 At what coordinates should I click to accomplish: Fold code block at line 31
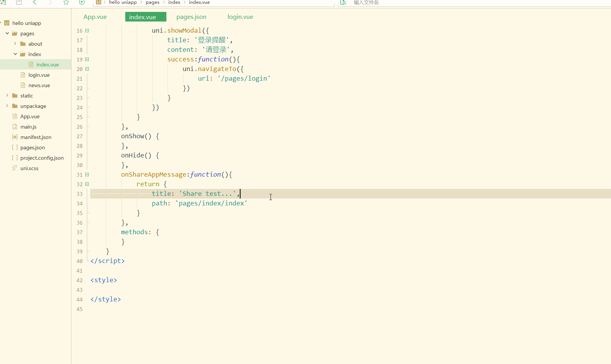[x=87, y=175]
